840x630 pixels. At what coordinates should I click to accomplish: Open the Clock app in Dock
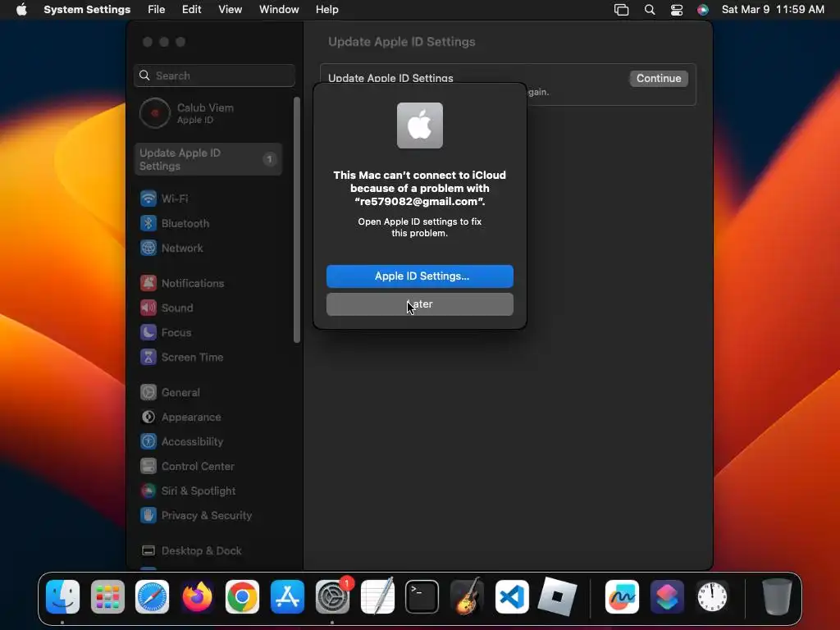712,596
